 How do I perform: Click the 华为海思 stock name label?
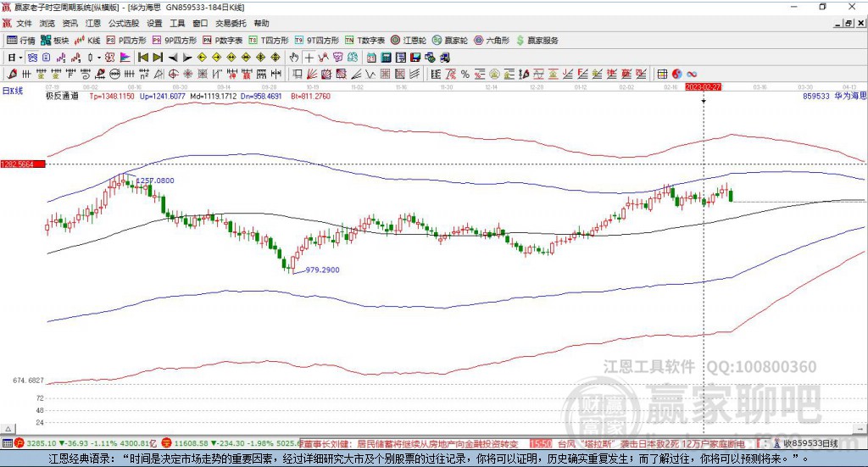point(850,97)
